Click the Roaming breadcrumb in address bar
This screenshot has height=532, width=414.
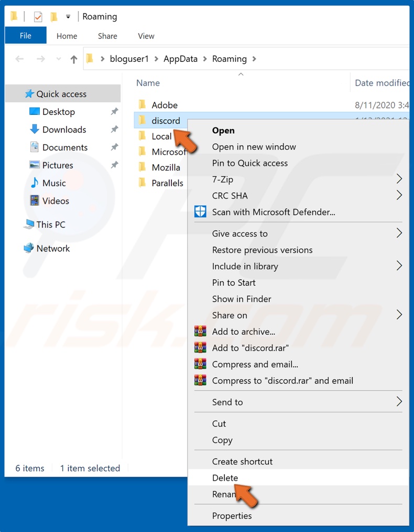[230, 59]
